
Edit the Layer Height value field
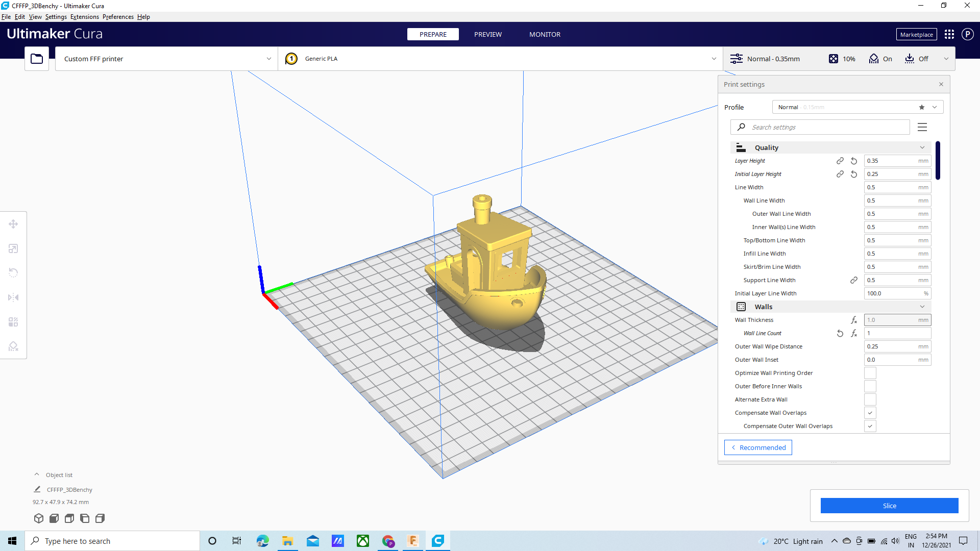click(x=897, y=161)
